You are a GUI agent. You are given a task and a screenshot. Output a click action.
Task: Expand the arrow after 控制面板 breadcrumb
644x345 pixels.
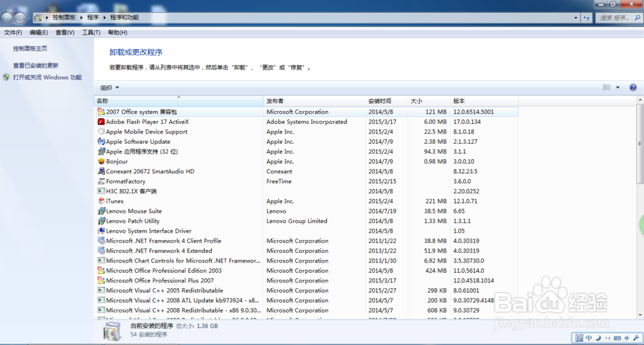coord(81,17)
